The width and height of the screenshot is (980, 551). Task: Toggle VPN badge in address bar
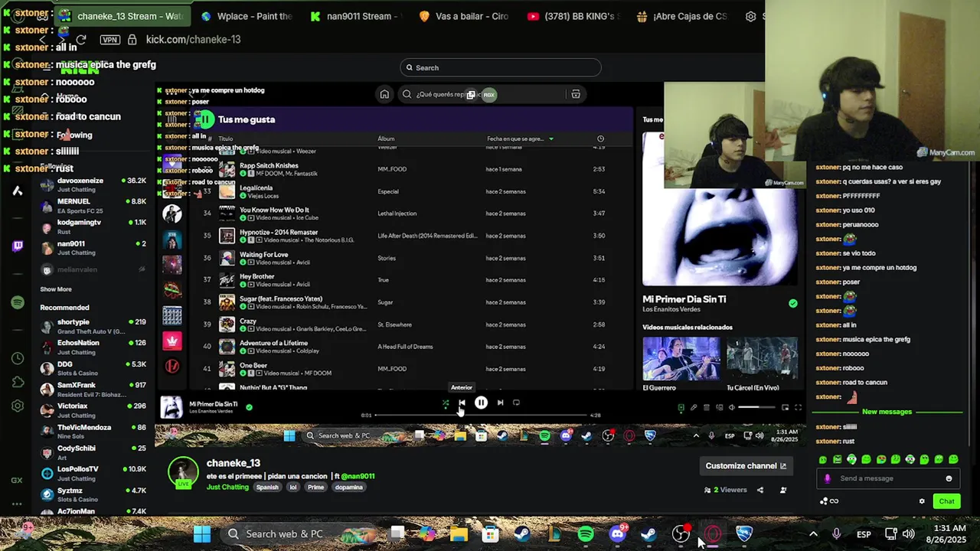pos(109,40)
